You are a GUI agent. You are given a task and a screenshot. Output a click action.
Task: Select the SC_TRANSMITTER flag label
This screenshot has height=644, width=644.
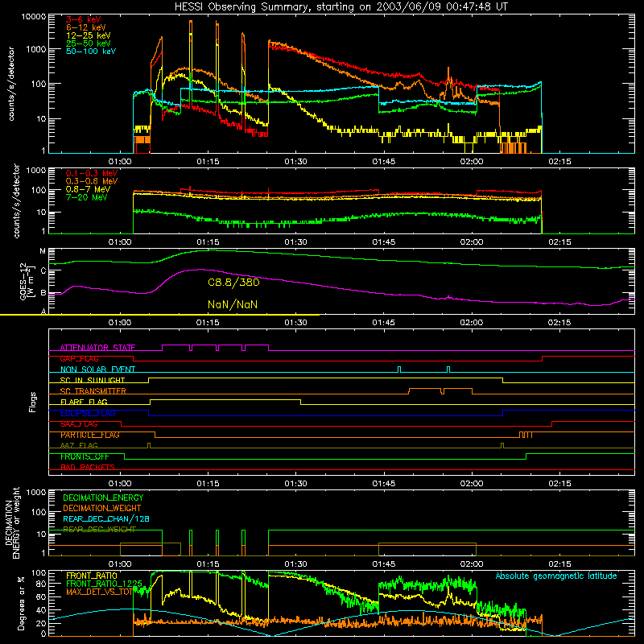[x=93, y=390]
